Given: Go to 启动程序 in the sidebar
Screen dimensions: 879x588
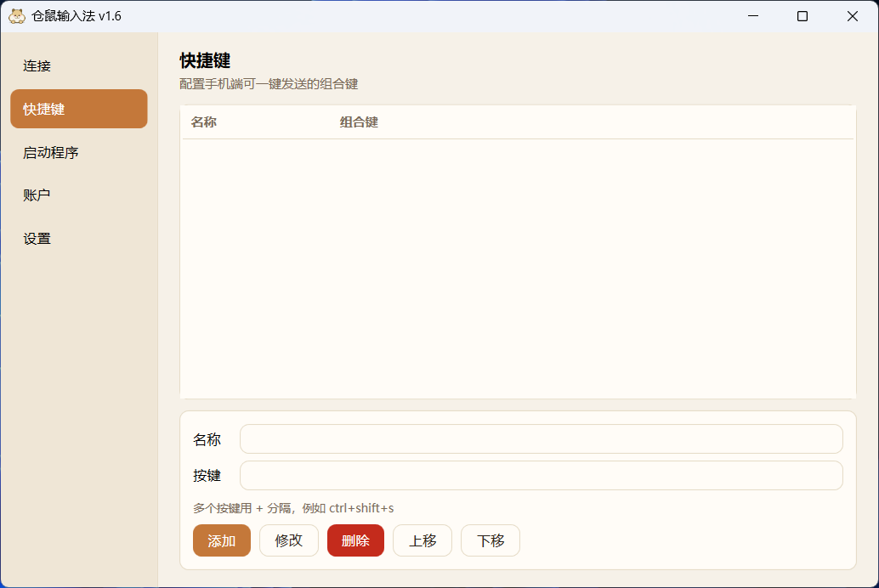Looking at the screenshot, I should tap(79, 152).
